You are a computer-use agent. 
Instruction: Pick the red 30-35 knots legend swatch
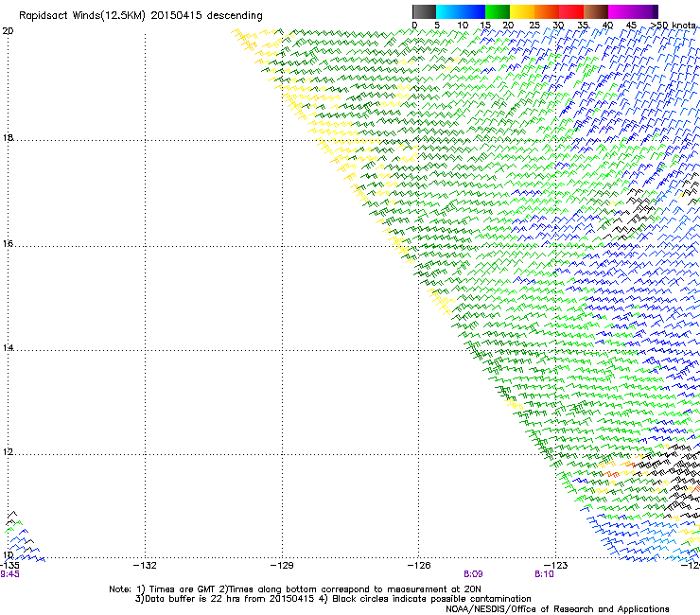571,11
